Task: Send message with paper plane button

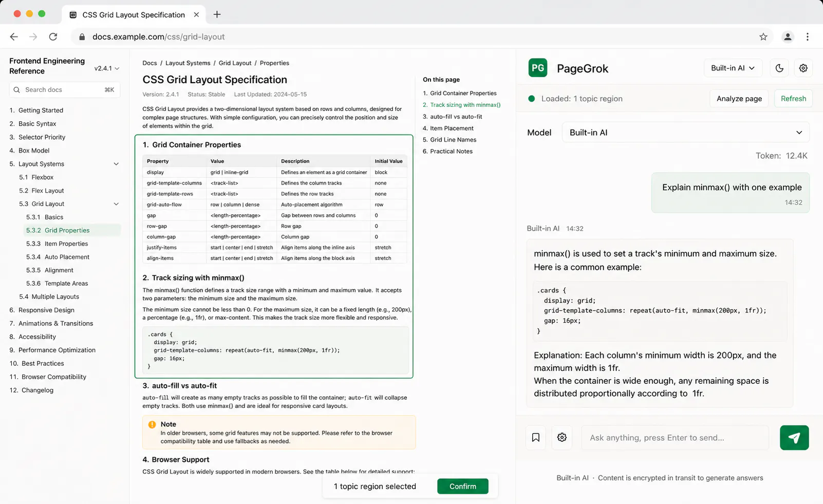Action: [794, 437]
